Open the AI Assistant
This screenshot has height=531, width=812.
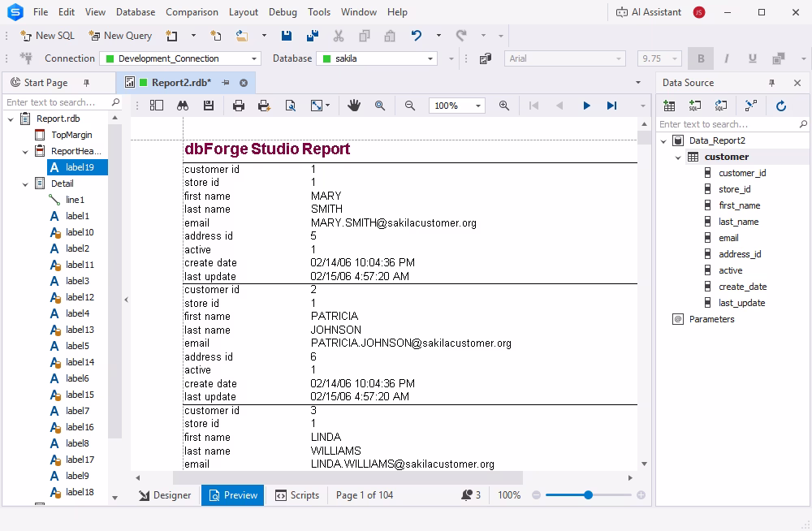649,12
